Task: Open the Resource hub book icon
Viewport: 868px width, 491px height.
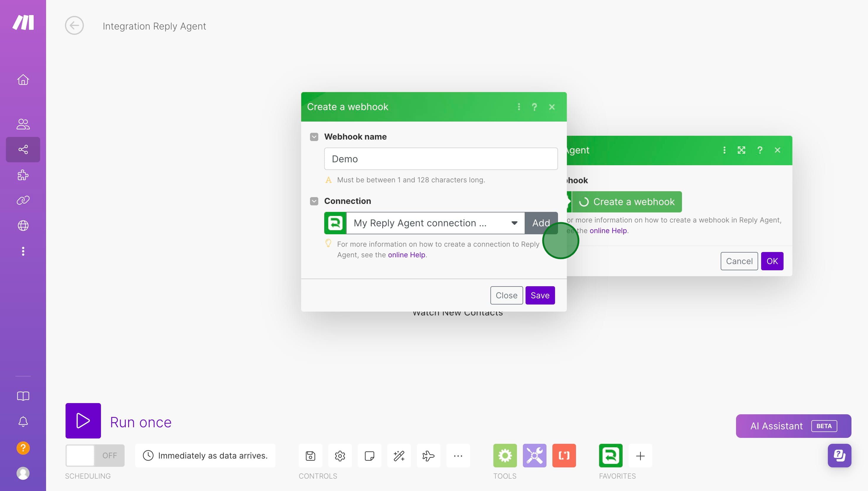Action: (x=23, y=396)
